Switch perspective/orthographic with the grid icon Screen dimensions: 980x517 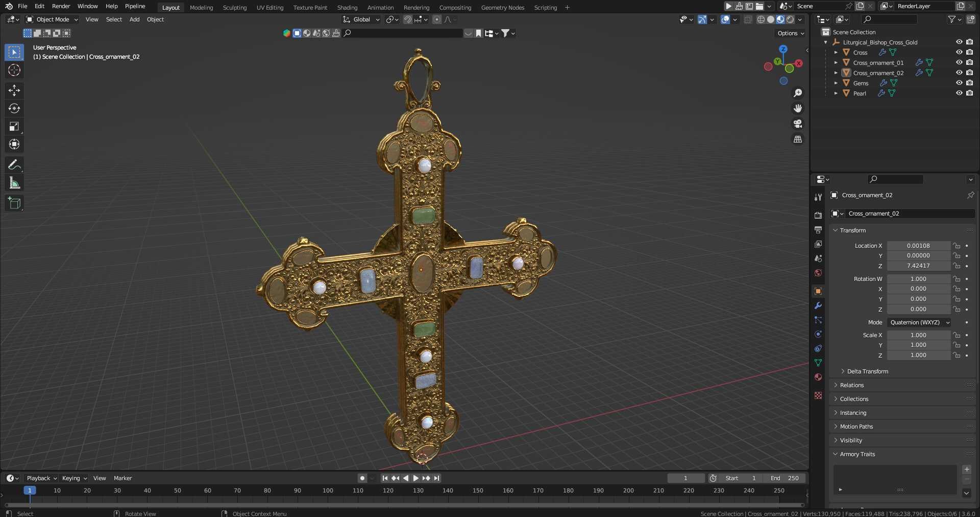tap(798, 139)
